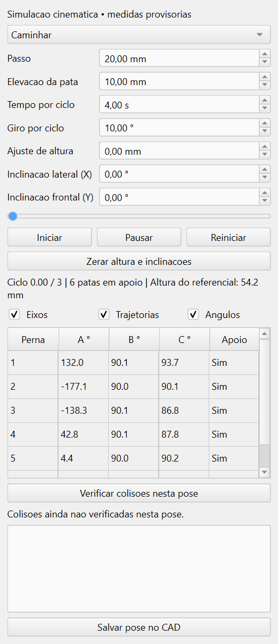Increase Giro por ciclo with up arrow

[265, 124]
